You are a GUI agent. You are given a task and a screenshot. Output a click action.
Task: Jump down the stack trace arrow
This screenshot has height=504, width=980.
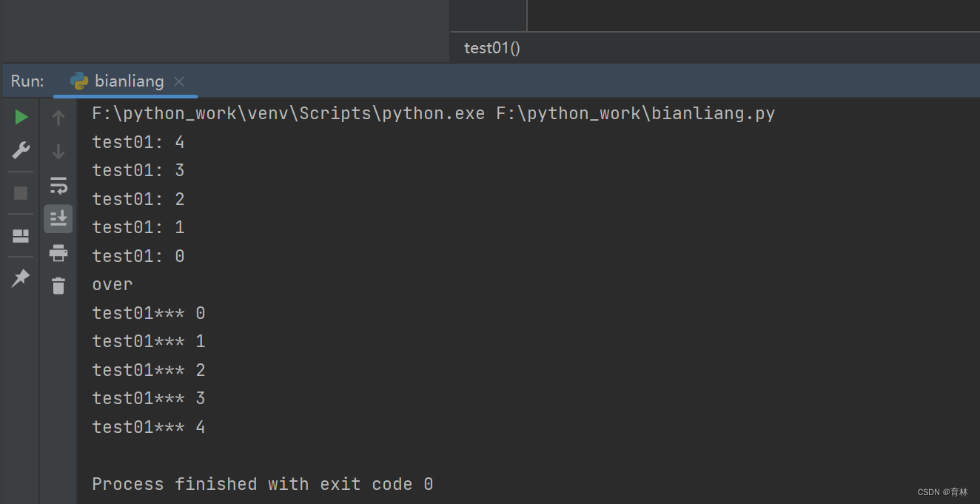coord(58,152)
